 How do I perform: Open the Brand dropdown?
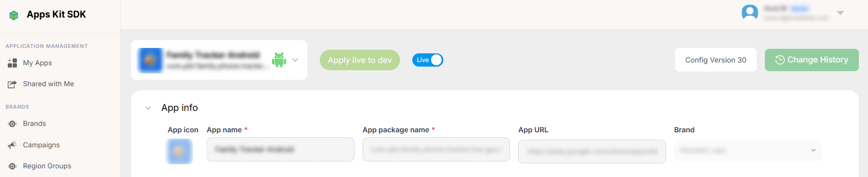click(748, 150)
